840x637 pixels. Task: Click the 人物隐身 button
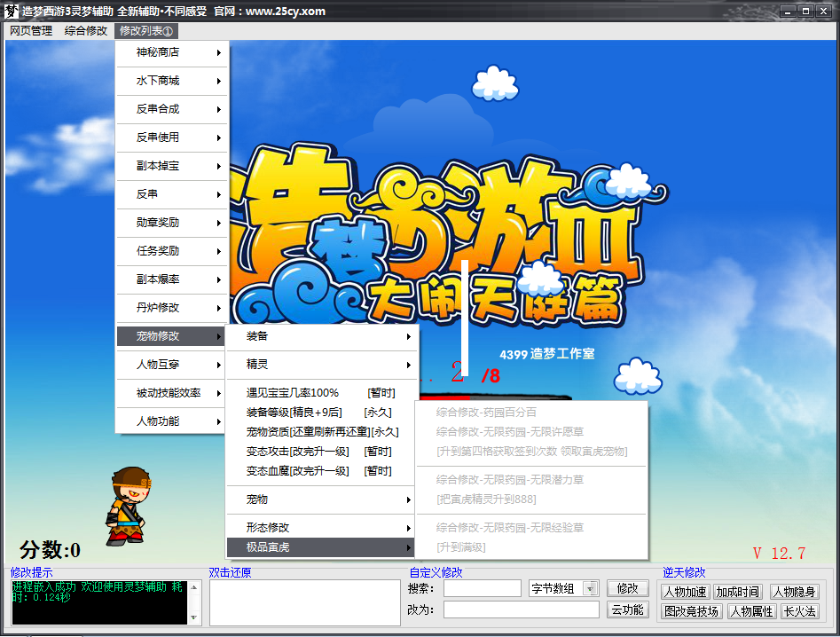click(x=794, y=592)
